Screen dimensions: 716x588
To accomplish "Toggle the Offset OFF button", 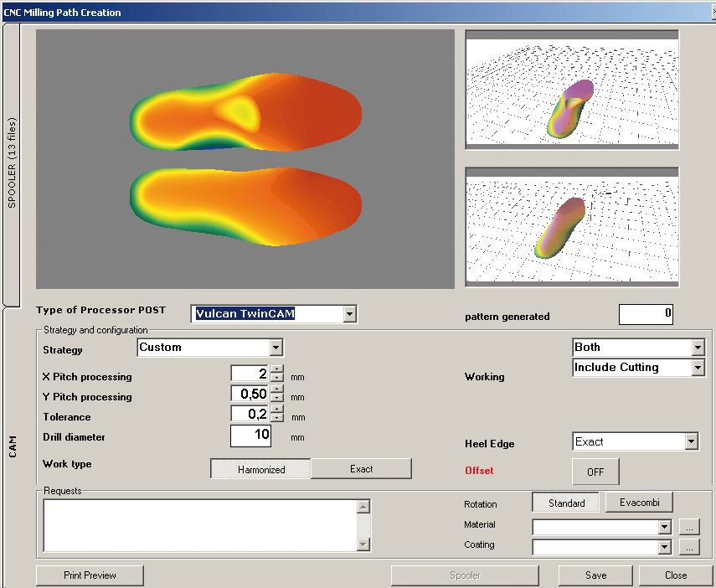I will pyautogui.click(x=595, y=472).
